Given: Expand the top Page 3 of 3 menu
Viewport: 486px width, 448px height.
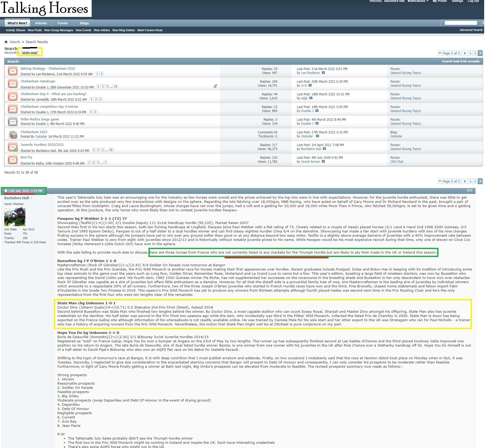Looking at the screenshot, I should (449, 53).
